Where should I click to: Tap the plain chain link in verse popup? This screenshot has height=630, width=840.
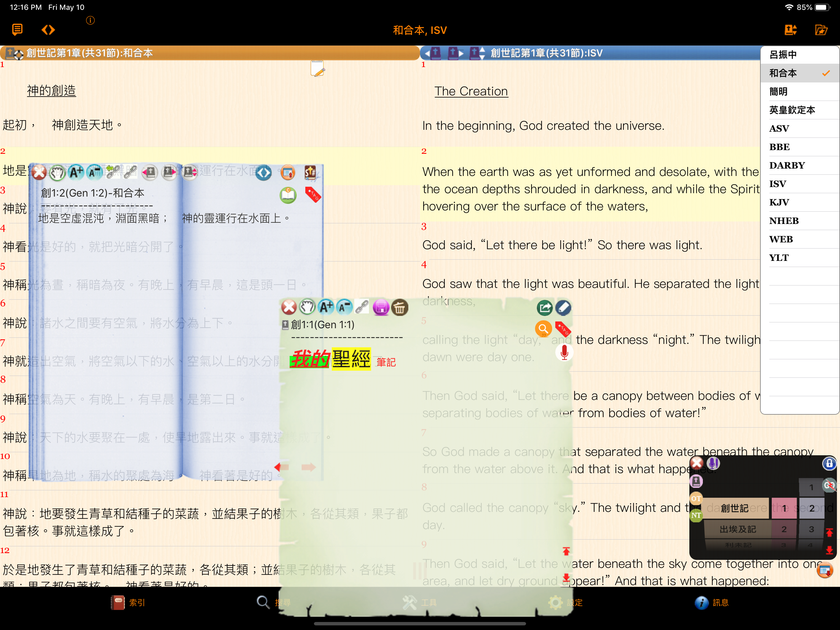(x=130, y=172)
